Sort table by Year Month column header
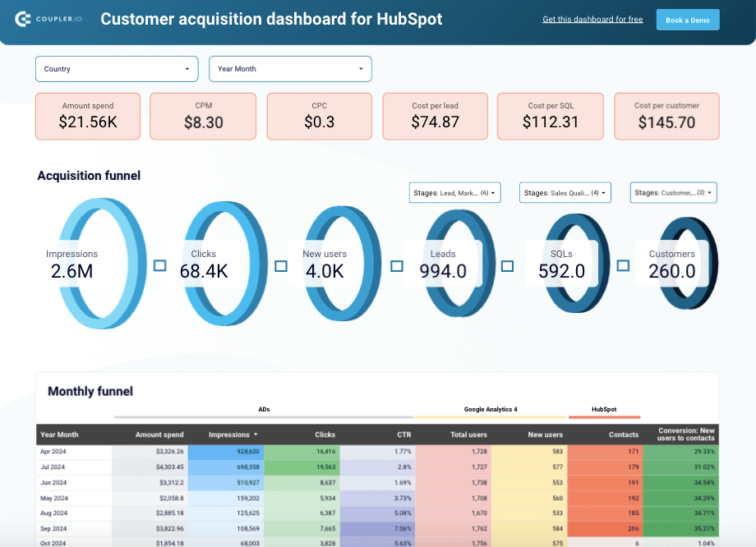756x547 pixels. (59, 434)
